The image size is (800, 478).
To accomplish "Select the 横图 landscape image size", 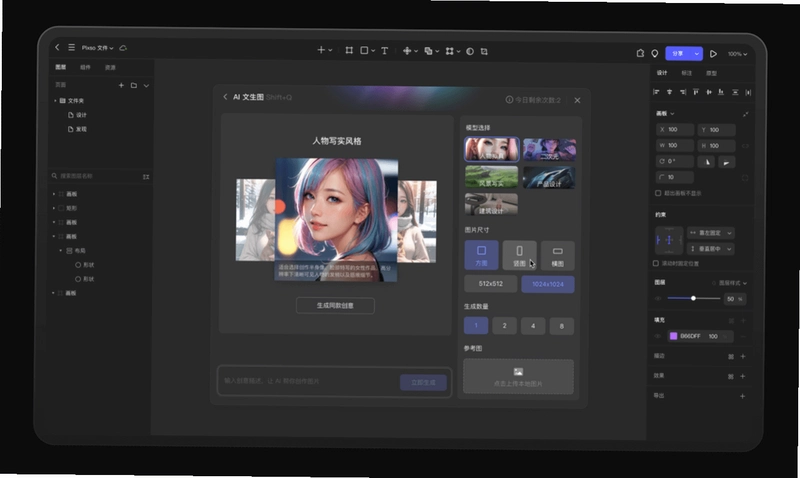I will coord(558,255).
